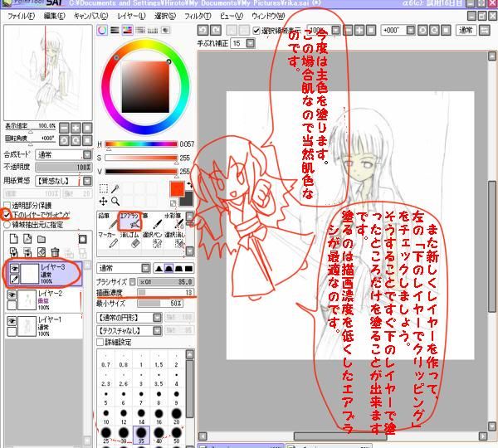Select brush size 35 preset

(x=141, y=435)
